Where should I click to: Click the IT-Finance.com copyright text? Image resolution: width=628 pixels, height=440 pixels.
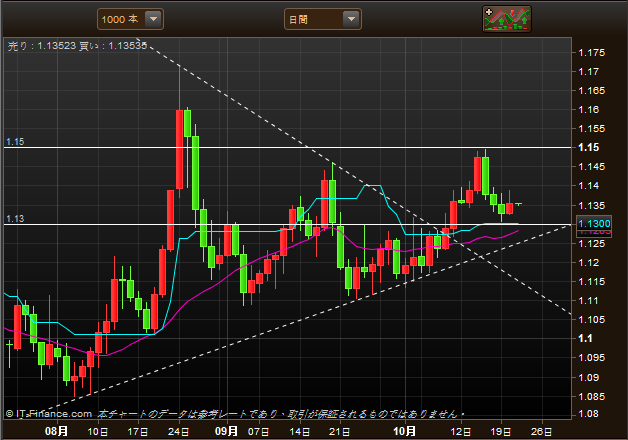[49, 414]
